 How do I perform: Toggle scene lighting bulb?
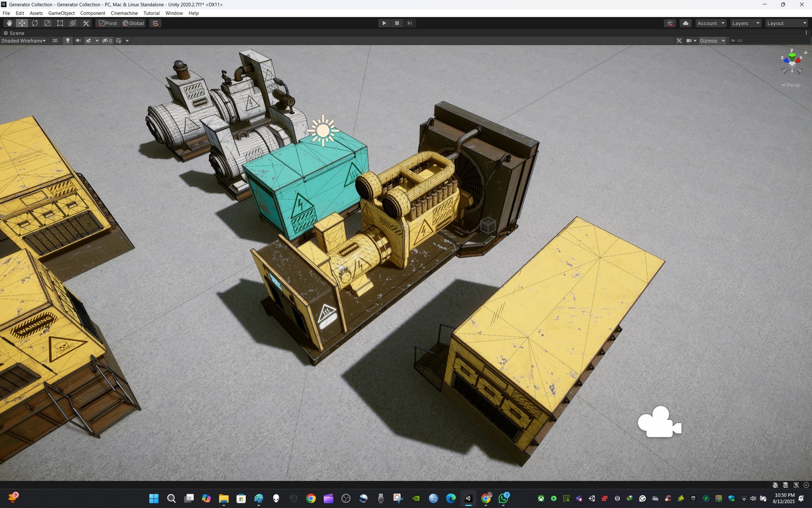(68, 41)
